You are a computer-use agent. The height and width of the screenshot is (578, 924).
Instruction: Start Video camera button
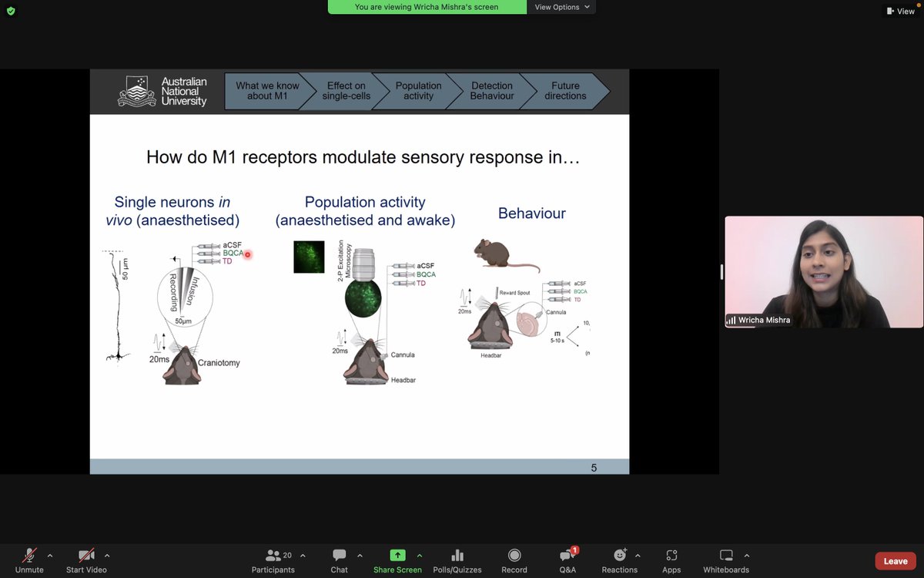86,560
